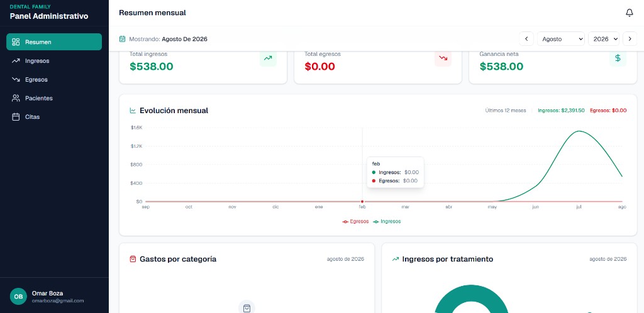Click the Omar Boza user name
This screenshot has width=644, height=313.
(47, 294)
